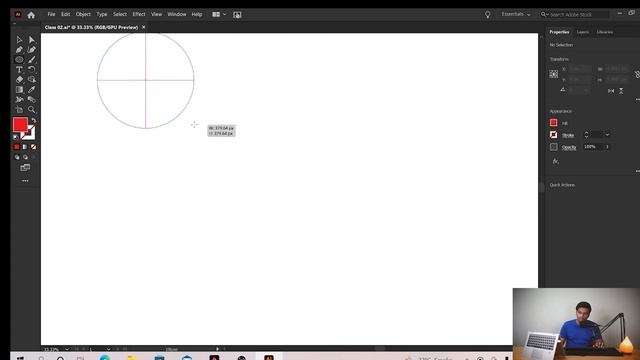The image size is (640, 360).
Task: Select the Zoom tool magnifier
Action: [x=32, y=109]
